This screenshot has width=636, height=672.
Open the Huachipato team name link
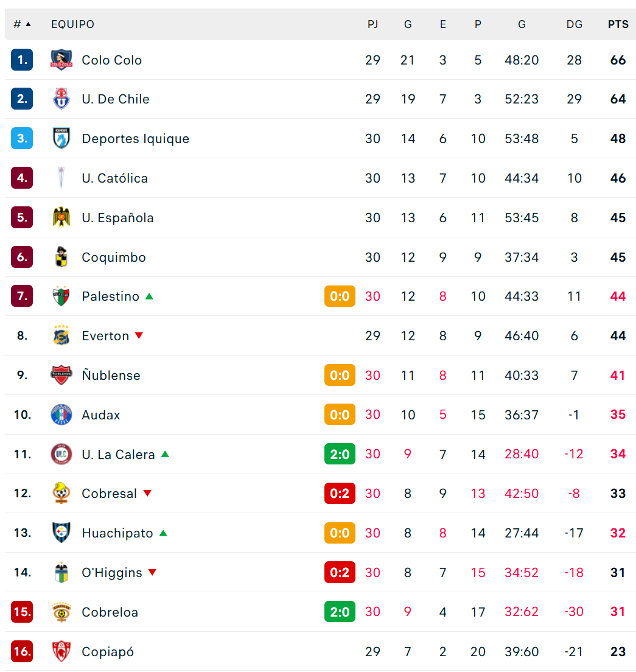click(x=117, y=533)
